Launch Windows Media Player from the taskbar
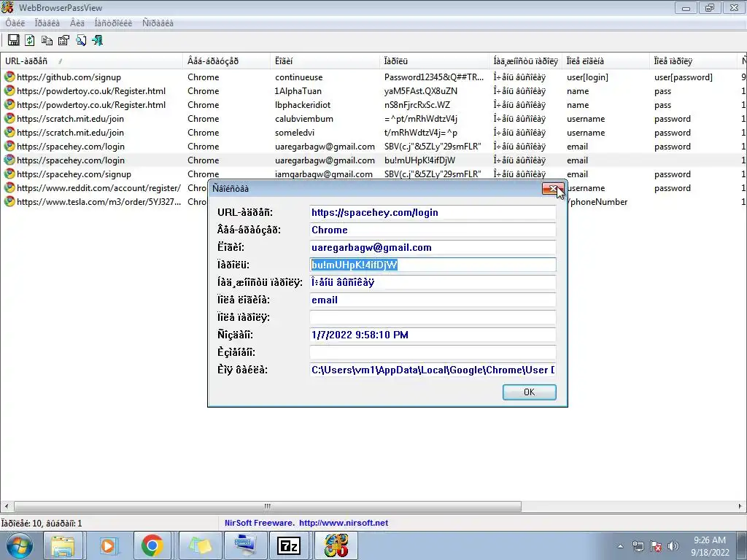This screenshot has height=560, width=747. 108,545
